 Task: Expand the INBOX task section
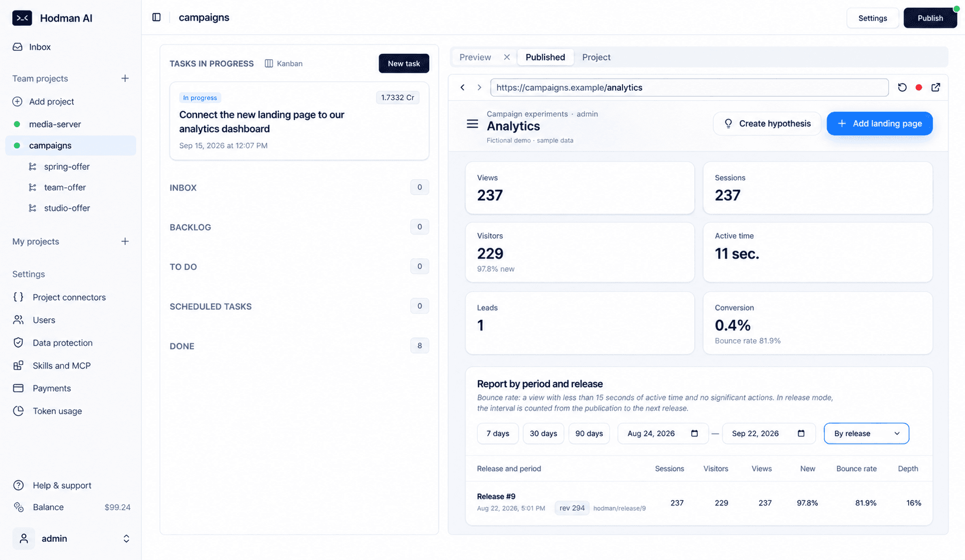[x=299, y=187]
